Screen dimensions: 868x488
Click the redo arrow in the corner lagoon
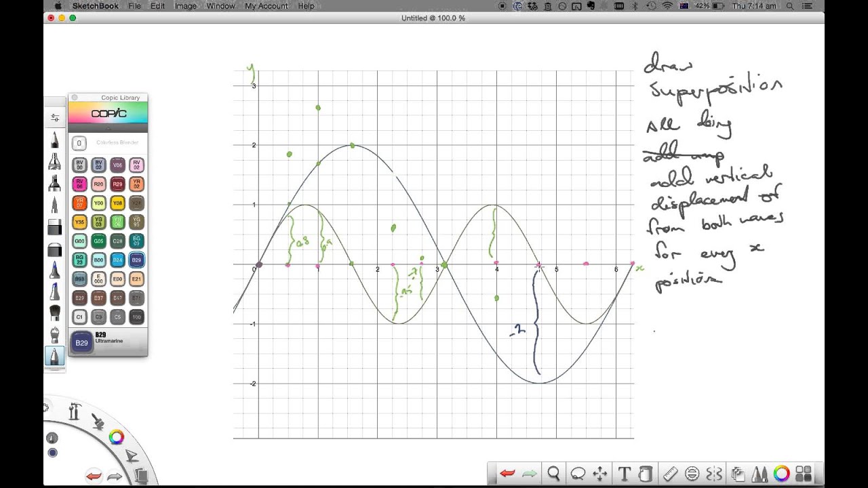click(x=115, y=476)
